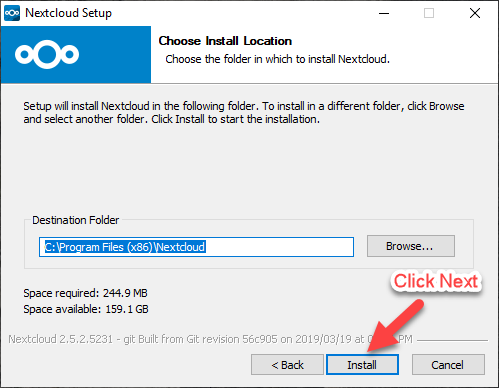Click the Space required 244.9 MB text
The height and width of the screenshot is (388, 499).
point(85,293)
